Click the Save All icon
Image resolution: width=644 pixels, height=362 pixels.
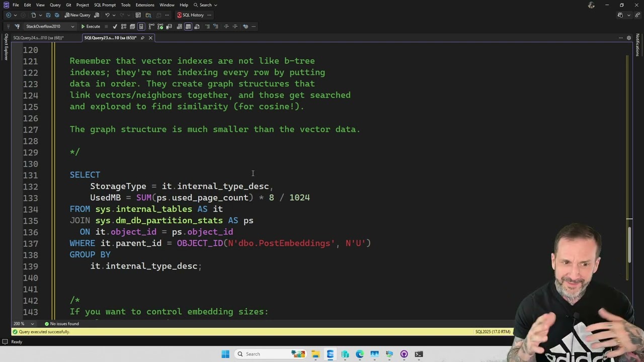57,15
